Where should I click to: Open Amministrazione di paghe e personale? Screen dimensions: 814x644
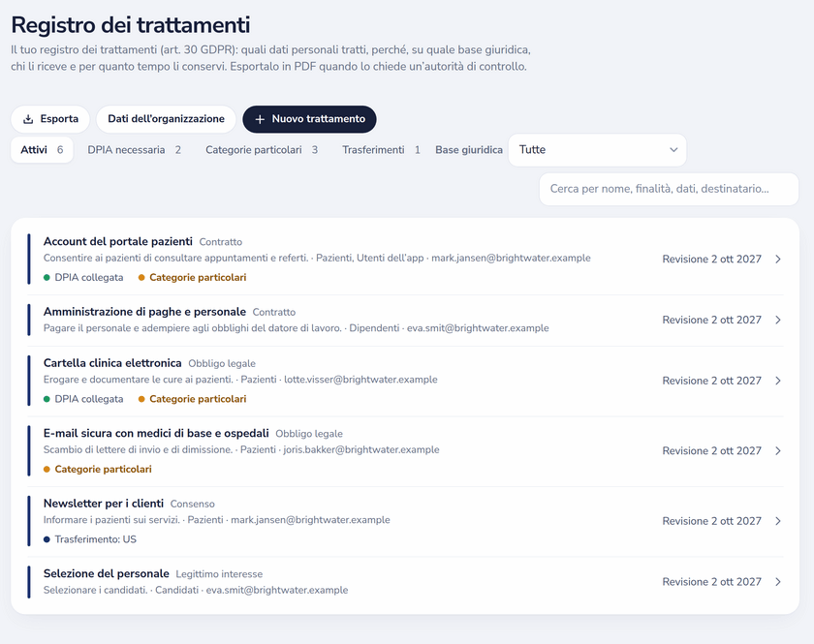click(x=405, y=320)
